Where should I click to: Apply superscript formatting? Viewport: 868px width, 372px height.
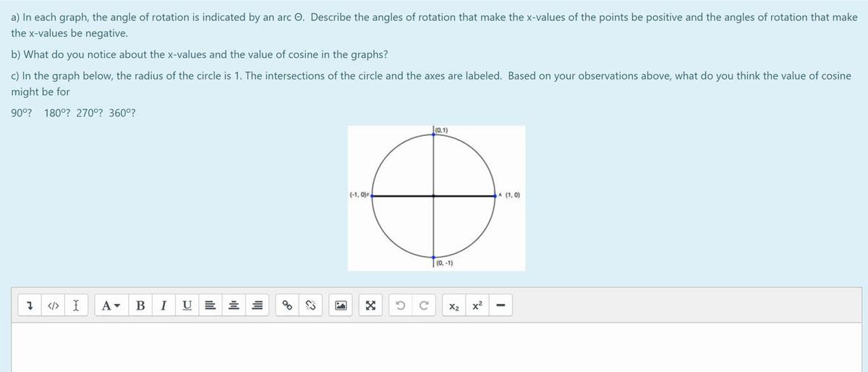click(x=477, y=306)
